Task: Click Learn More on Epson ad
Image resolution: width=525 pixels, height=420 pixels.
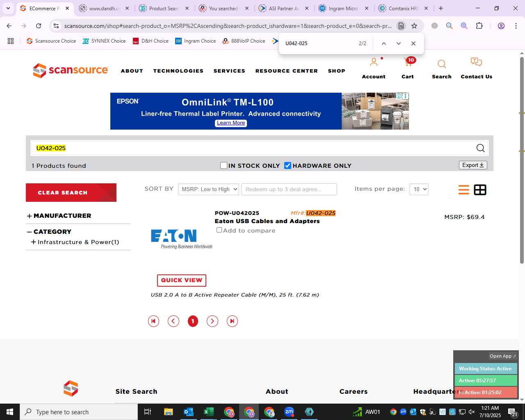Action: click(x=231, y=123)
